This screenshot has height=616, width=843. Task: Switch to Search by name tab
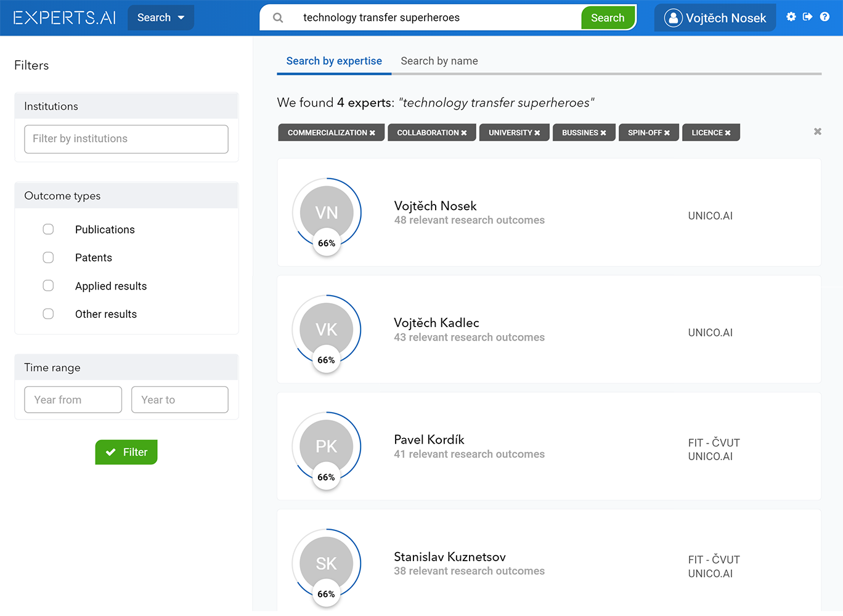[439, 61]
